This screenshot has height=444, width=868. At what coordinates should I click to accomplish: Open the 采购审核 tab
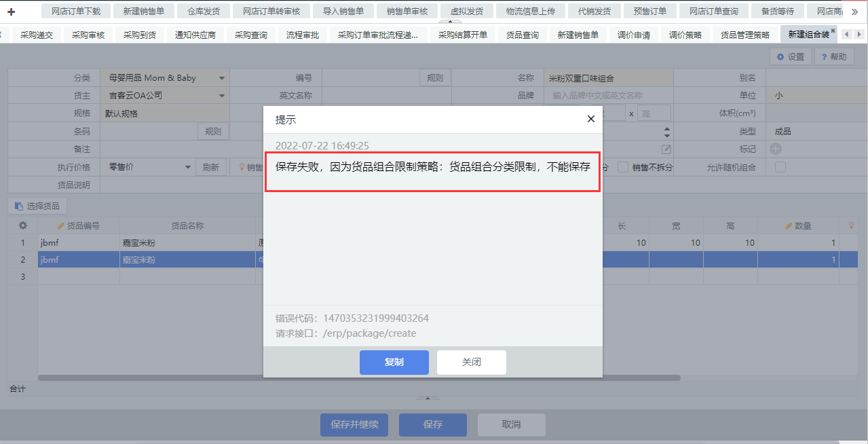pos(88,35)
